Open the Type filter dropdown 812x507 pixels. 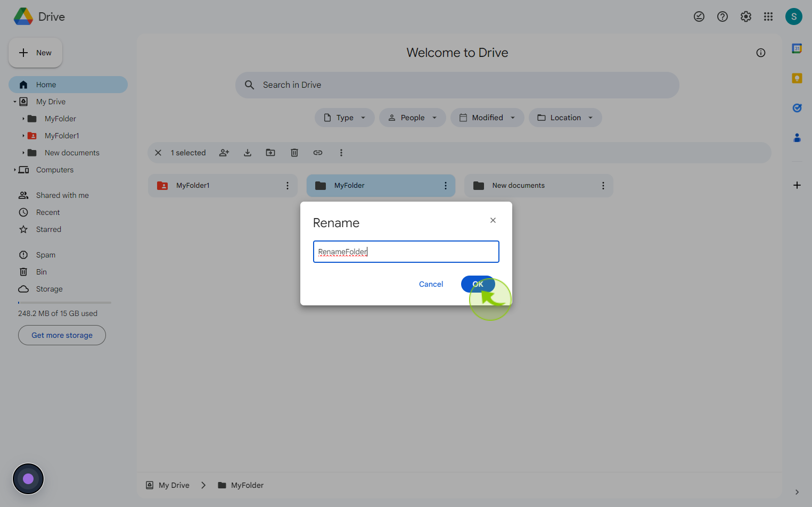click(x=345, y=118)
